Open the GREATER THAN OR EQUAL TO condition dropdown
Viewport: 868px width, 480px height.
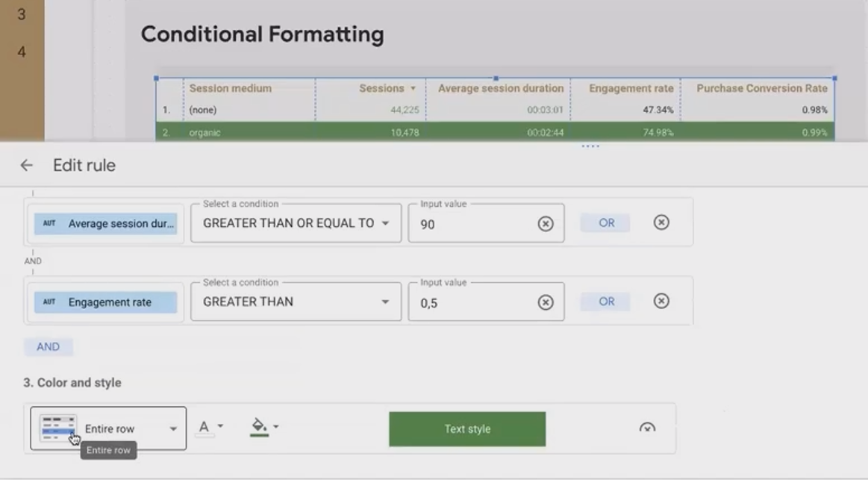coord(296,222)
